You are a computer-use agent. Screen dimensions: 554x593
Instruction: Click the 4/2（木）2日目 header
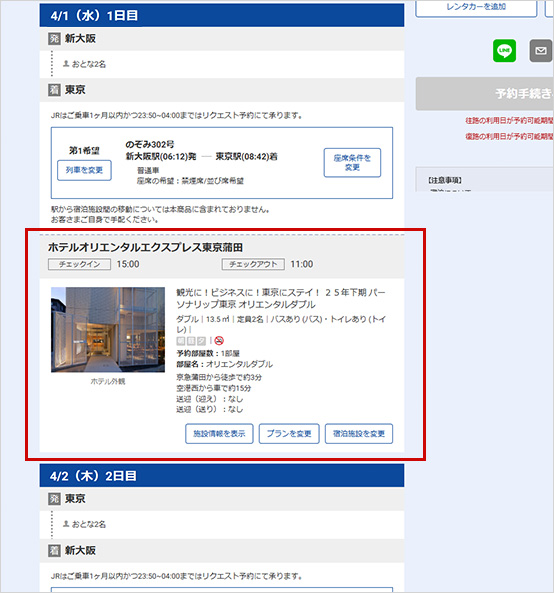[222, 476]
